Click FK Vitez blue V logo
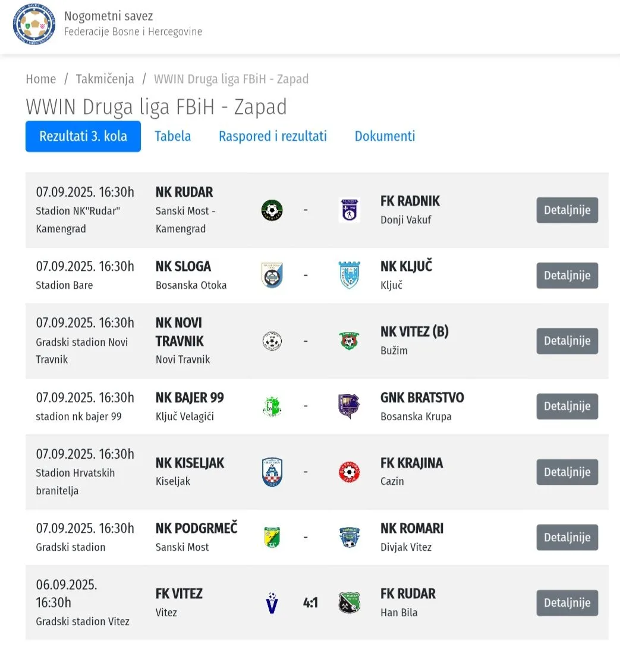Image resolution: width=620 pixels, height=672 pixels. [272, 602]
